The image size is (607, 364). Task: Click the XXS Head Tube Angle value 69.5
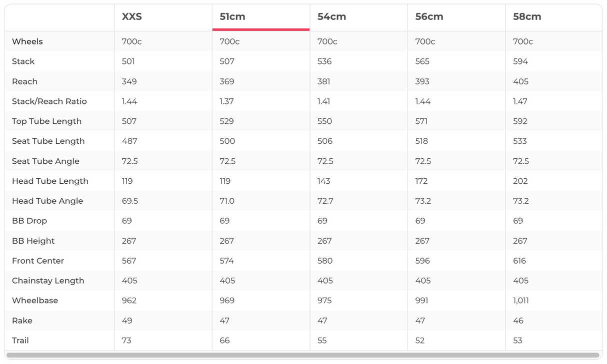pos(130,201)
